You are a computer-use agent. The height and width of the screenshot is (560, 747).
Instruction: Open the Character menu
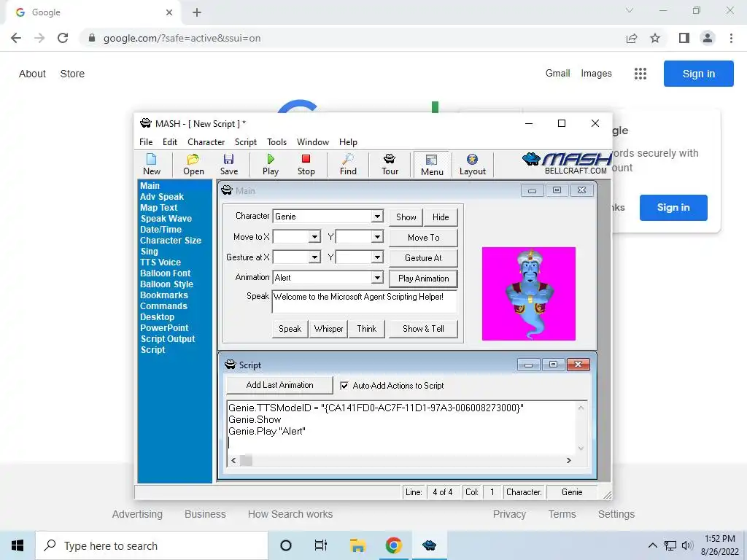206,142
